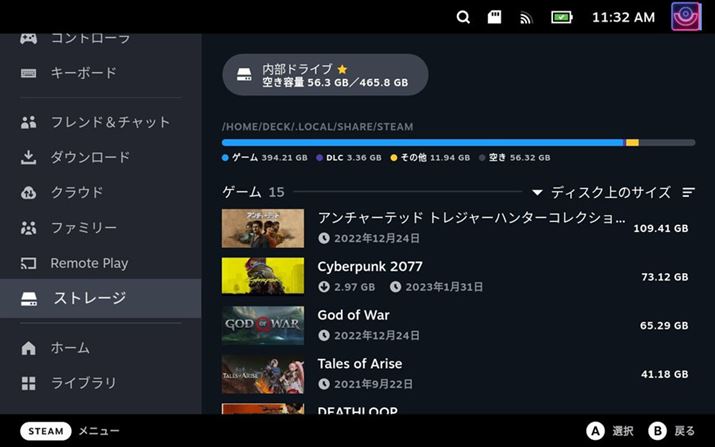Click the 空き 56.32 GB legend
715x447 pixels.
(515, 158)
